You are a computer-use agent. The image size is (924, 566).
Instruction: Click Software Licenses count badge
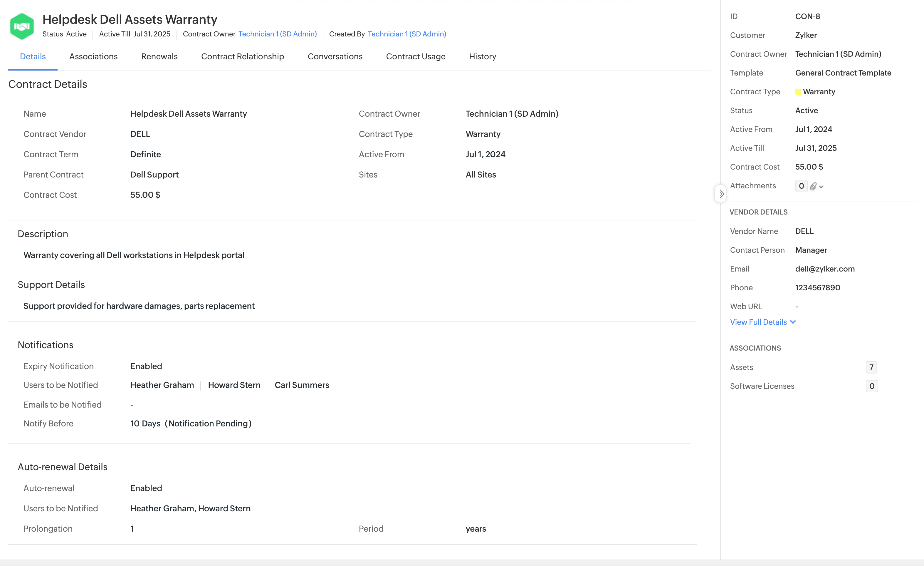(x=871, y=386)
